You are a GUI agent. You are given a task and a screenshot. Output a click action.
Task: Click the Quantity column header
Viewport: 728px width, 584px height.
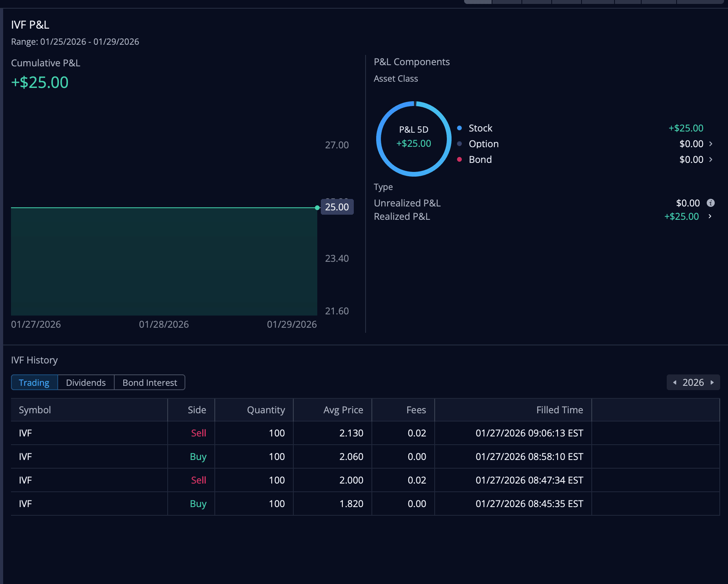[x=266, y=410]
